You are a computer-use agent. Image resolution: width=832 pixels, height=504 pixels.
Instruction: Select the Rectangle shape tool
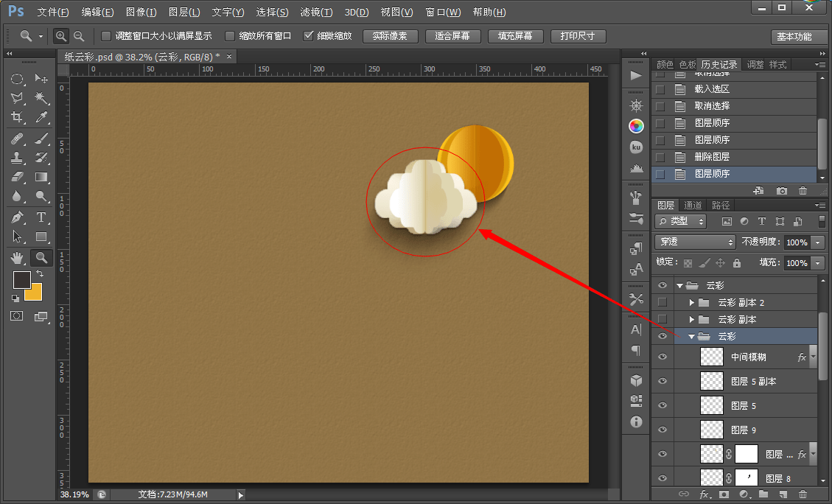coord(41,237)
